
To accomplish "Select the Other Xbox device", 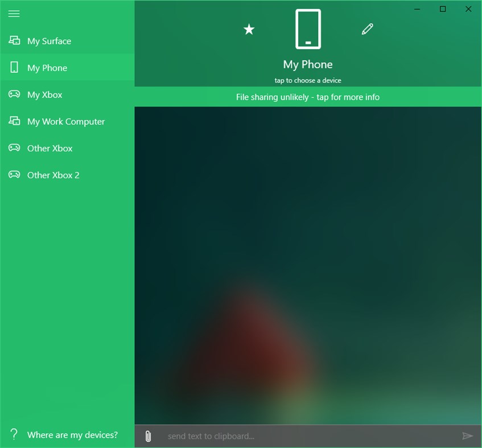I will 50,148.
